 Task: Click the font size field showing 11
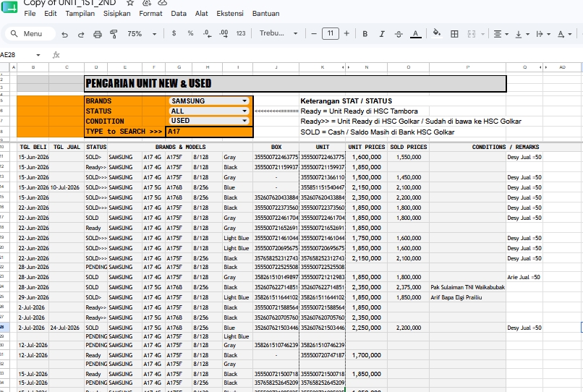pyautogui.click(x=330, y=33)
